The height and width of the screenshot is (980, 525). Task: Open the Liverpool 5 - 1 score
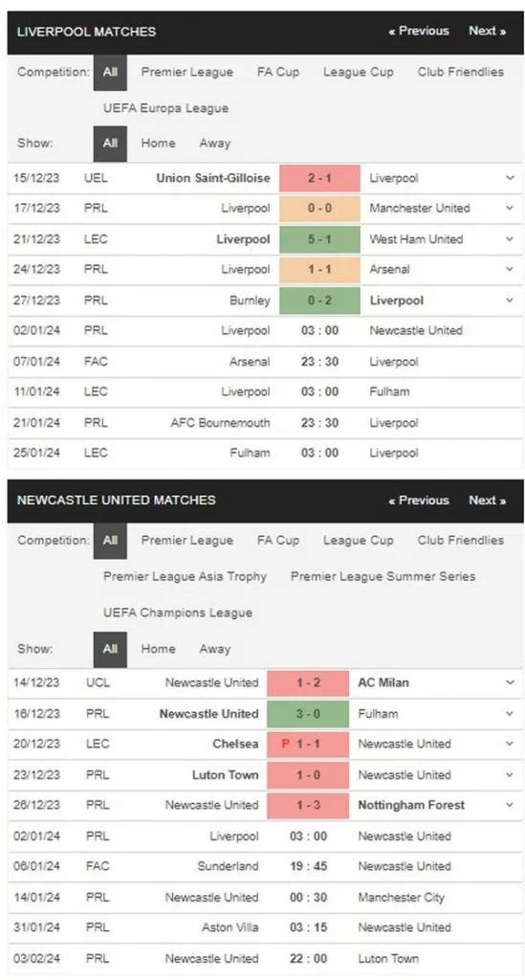pyautogui.click(x=319, y=239)
